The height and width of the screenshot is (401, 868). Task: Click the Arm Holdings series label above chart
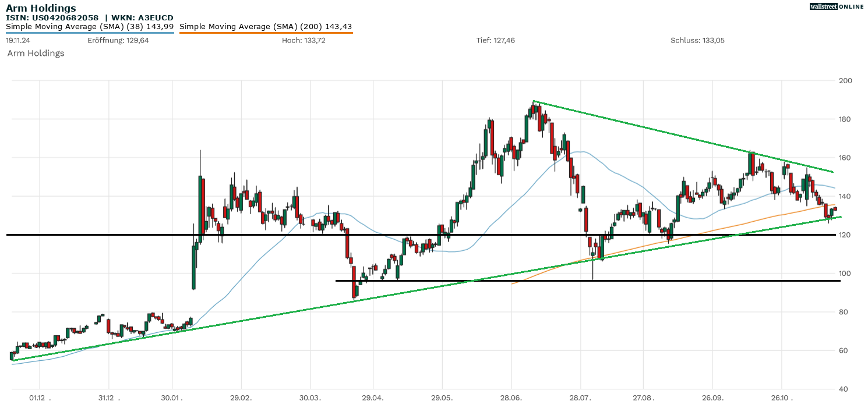point(36,53)
